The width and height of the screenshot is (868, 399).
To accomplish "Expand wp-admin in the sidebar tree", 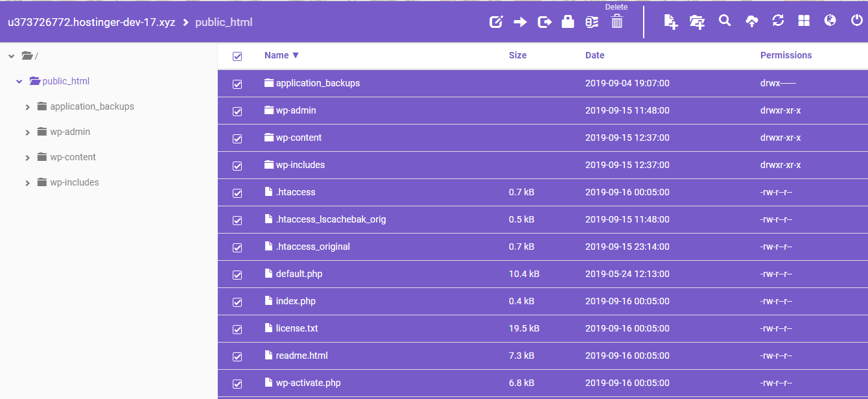I will click(x=27, y=132).
